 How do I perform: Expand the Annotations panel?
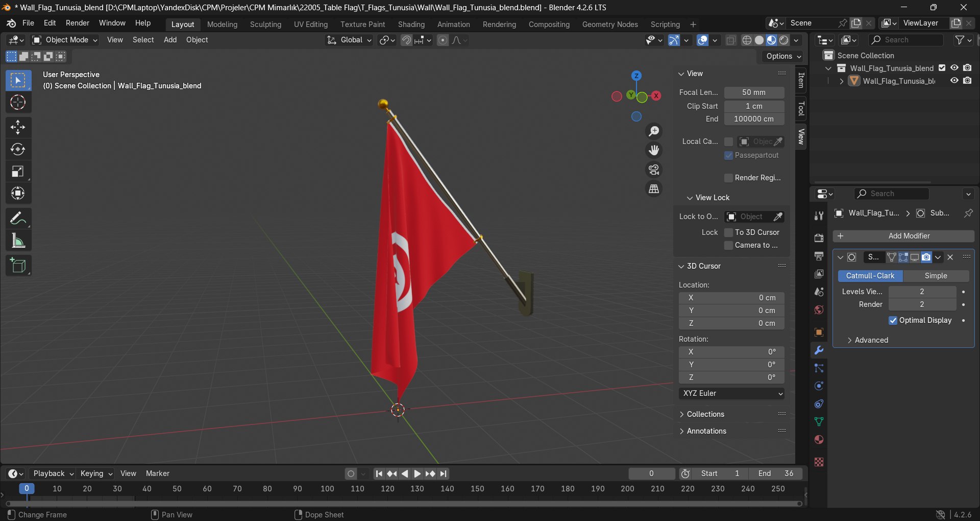click(706, 431)
